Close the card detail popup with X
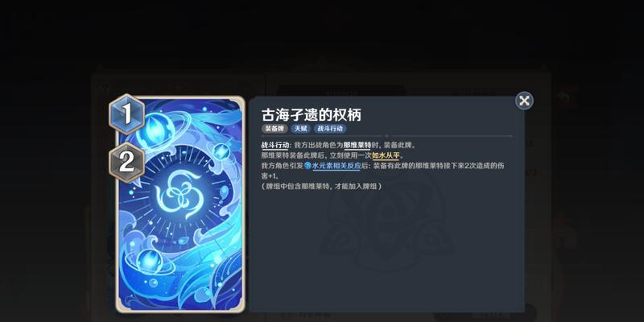The height and width of the screenshot is (322, 644). (524, 101)
